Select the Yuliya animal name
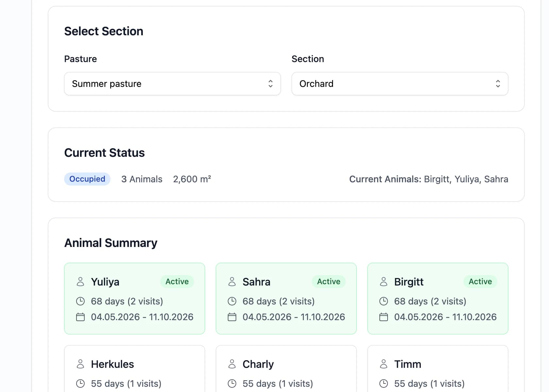 coord(105,282)
